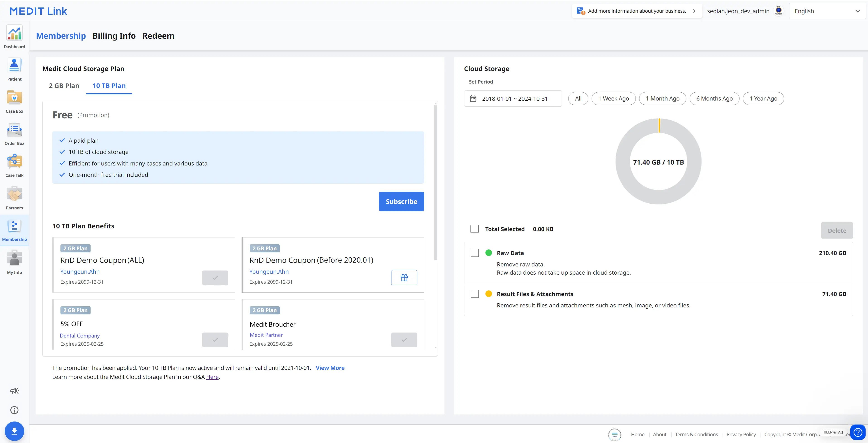Open the Home footer link
Image resolution: width=868 pixels, height=443 pixels.
638,434
